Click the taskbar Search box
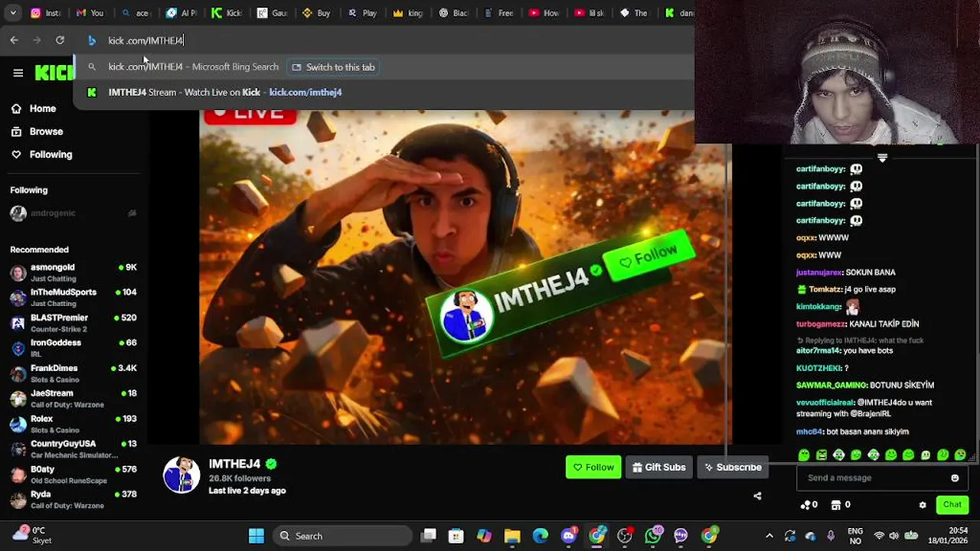 point(344,536)
